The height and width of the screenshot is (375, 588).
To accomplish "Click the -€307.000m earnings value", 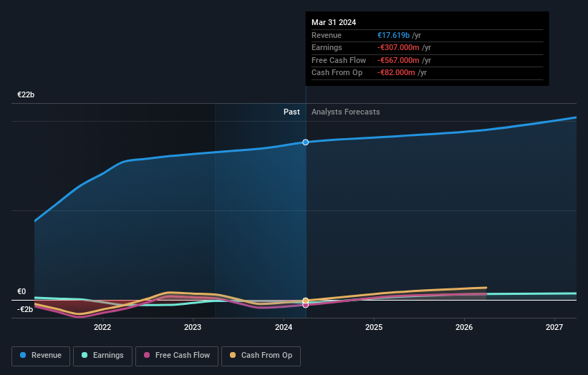I will click(398, 47).
